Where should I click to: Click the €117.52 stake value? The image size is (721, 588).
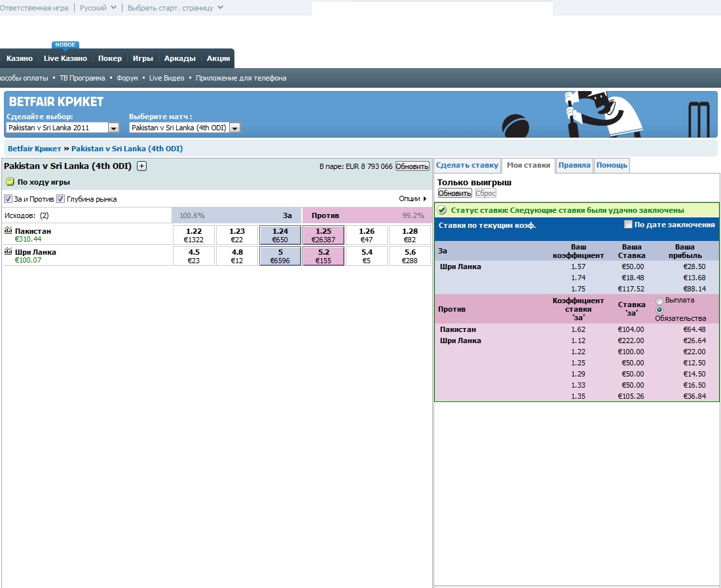631,289
